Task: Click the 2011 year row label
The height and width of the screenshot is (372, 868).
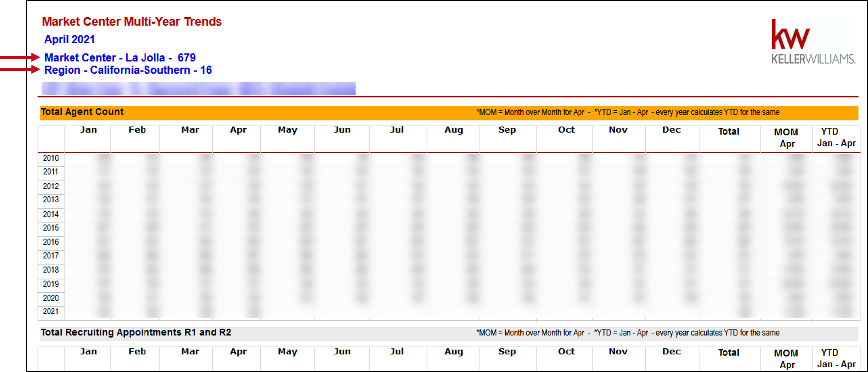Action: pos(51,172)
